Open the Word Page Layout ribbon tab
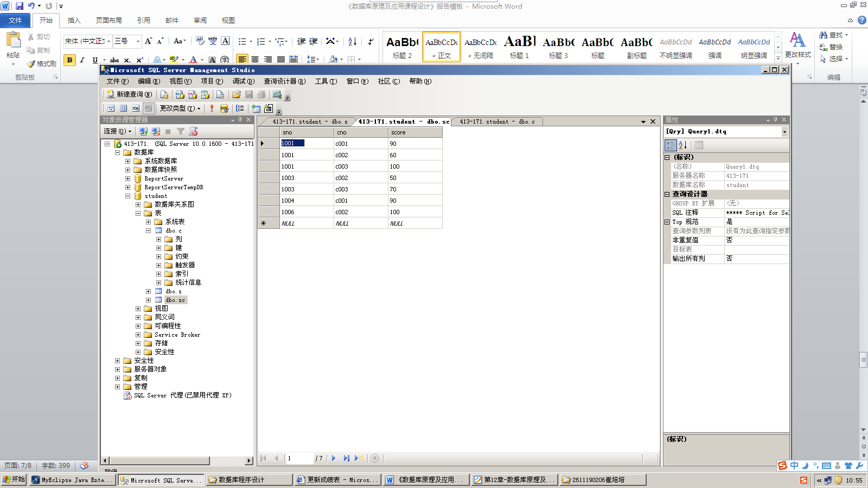The height and width of the screenshot is (488, 868). [109, 21]
